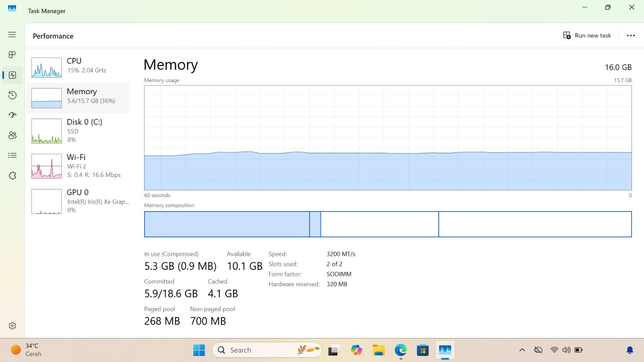Open App history from sidebar
Viewport: 644px width, 362px height.
coord(12,95)
